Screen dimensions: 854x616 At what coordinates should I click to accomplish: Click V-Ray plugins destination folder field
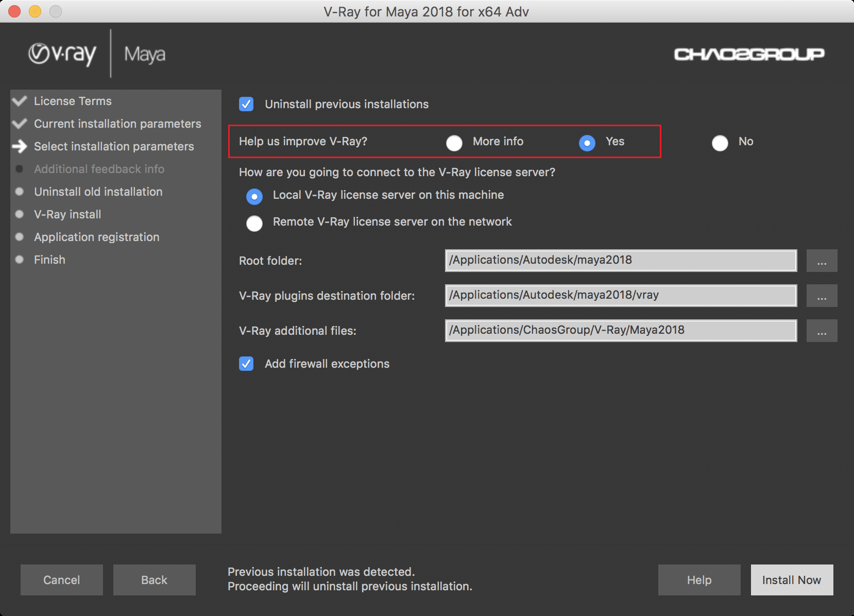(x=621, y=296)
